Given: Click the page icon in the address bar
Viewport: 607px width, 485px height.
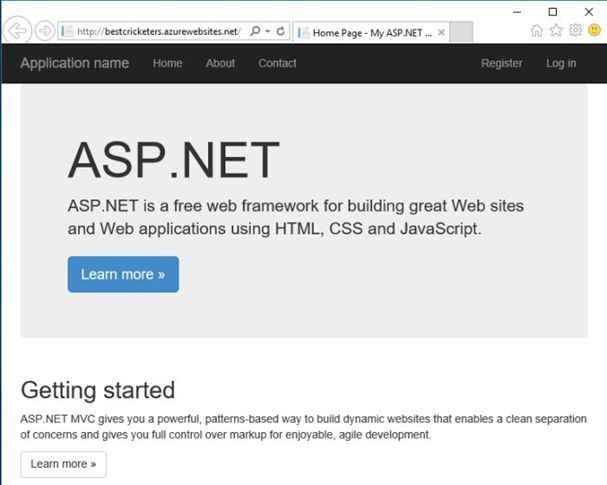Looking at the screenshot, I should [67, 31].
